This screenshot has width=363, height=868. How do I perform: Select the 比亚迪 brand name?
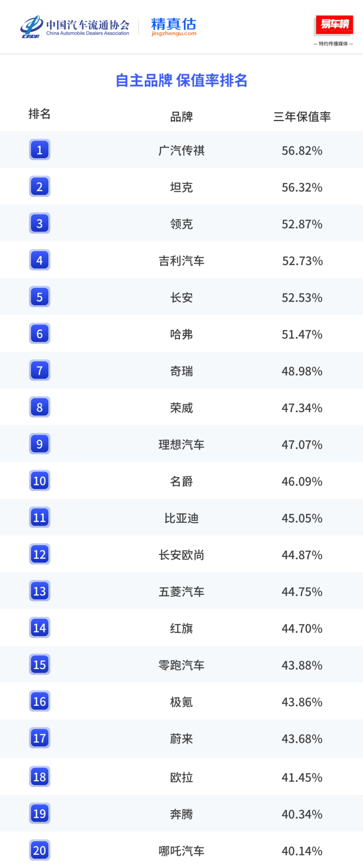[x=181, y=518]
